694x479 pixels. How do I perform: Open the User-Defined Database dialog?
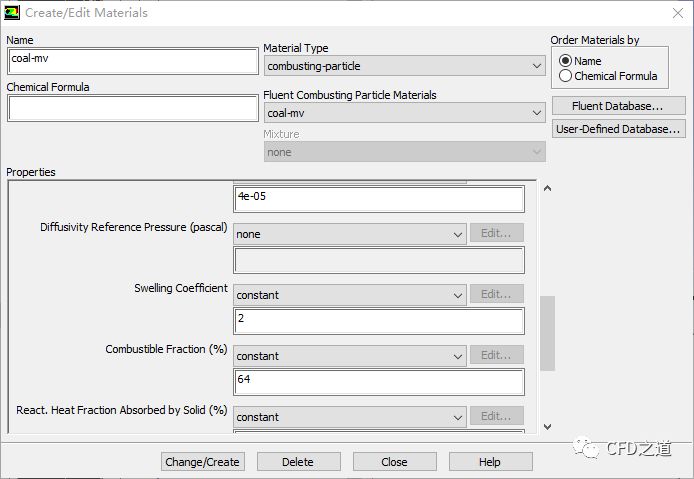click(618, 129)
